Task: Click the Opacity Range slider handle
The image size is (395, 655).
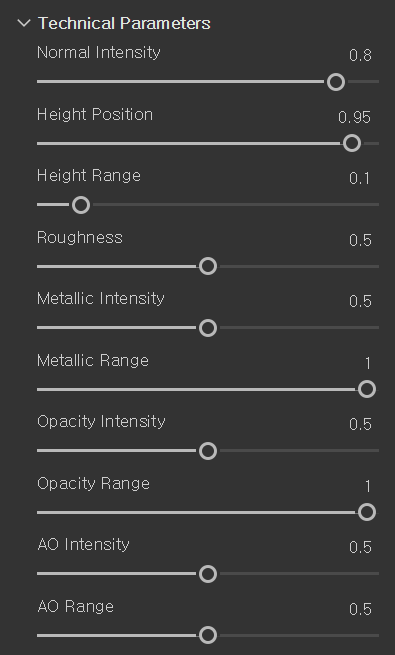Action: point(367,513)
